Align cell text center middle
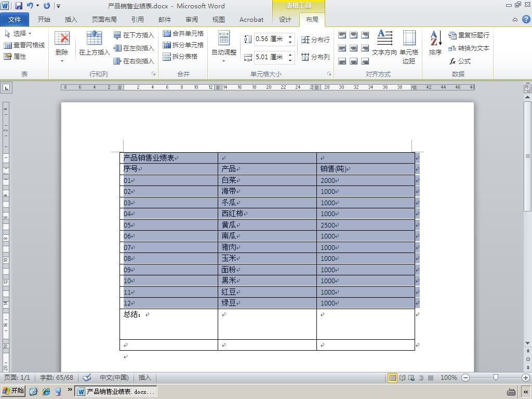This screenshot has width=532, height=399. (353, 48)
